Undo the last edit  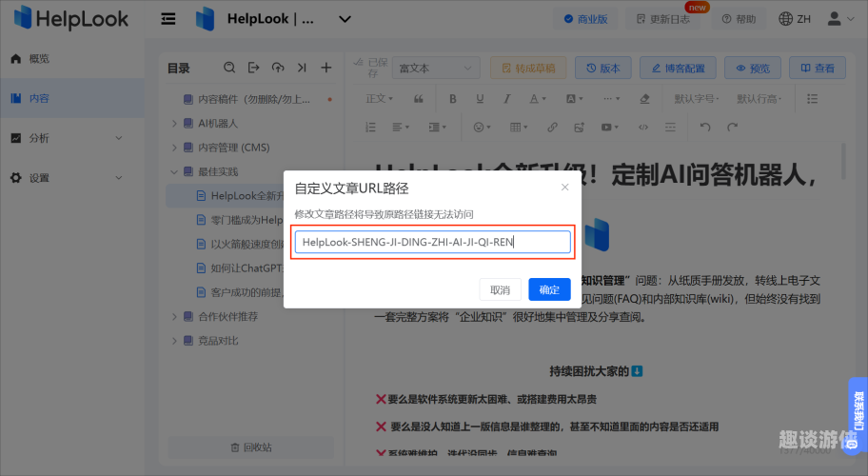[x=704, y=128]
